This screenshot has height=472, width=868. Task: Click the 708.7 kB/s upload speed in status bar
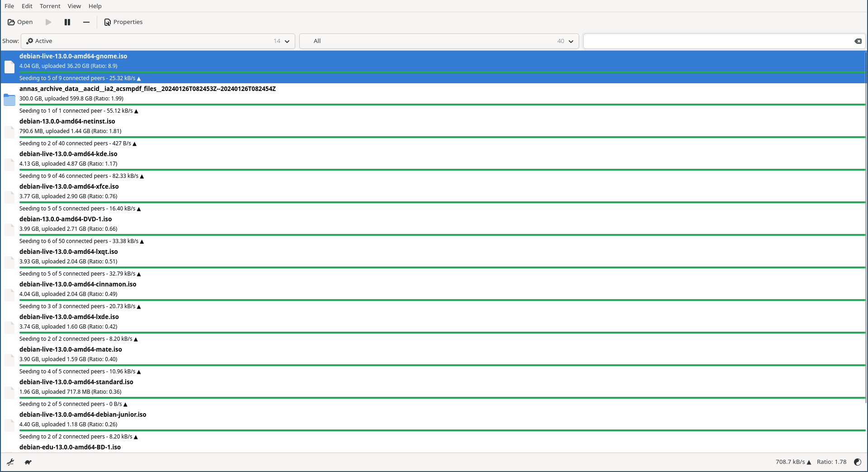click(793, 462)
